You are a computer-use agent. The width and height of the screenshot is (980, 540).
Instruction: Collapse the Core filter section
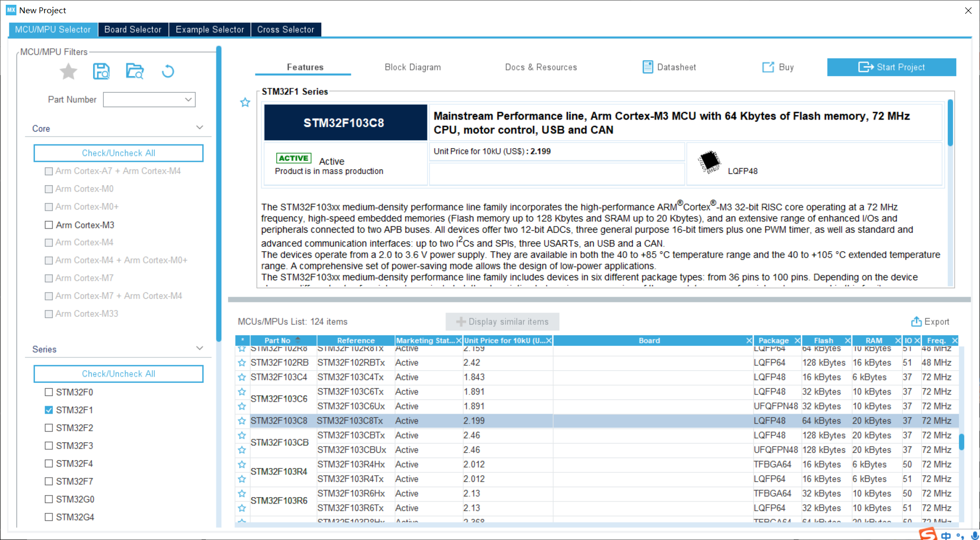(199, 128)
